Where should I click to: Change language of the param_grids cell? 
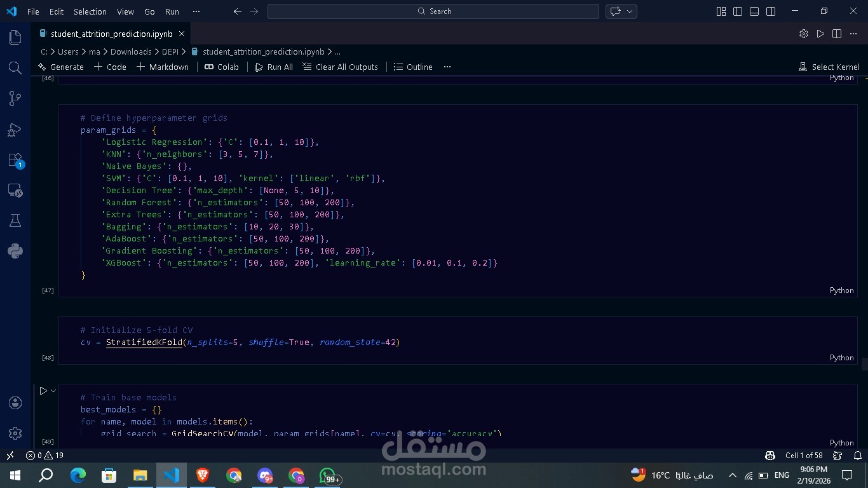(841, 290)
